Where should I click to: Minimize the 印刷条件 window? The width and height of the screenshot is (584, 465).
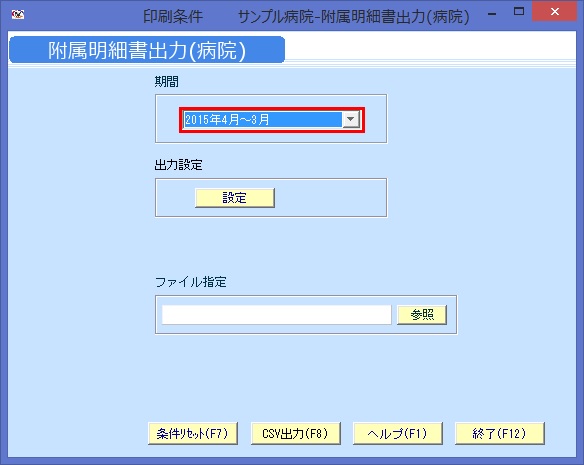pyautogui.click(x=492, y=13)
